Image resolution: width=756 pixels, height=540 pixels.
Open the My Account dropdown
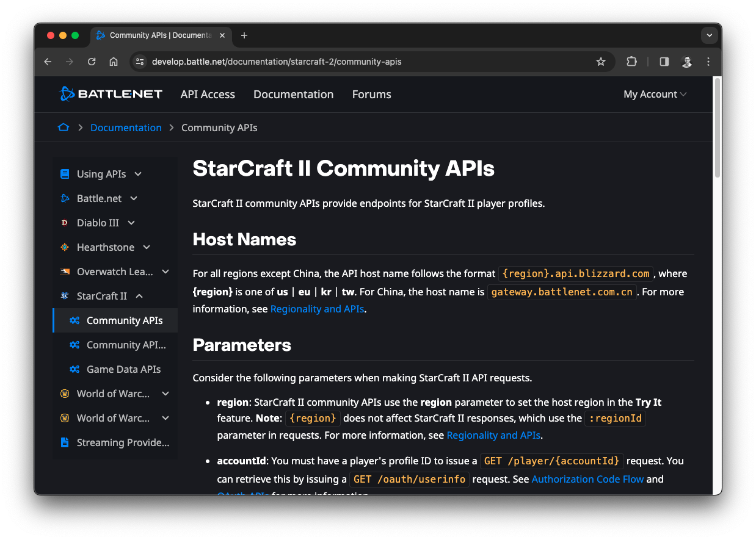655,94
